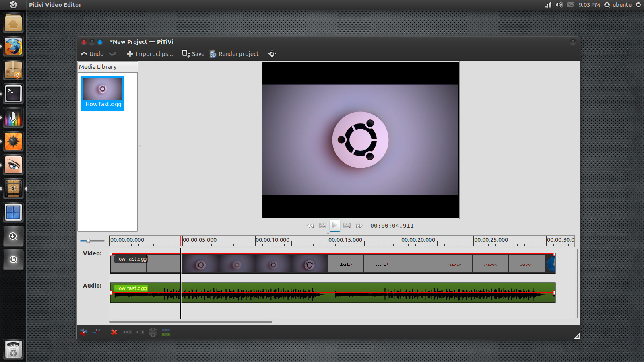Open the ubuntu user menu in the top panel
This screenshot has width=644, height=362.
coord(618,5)
